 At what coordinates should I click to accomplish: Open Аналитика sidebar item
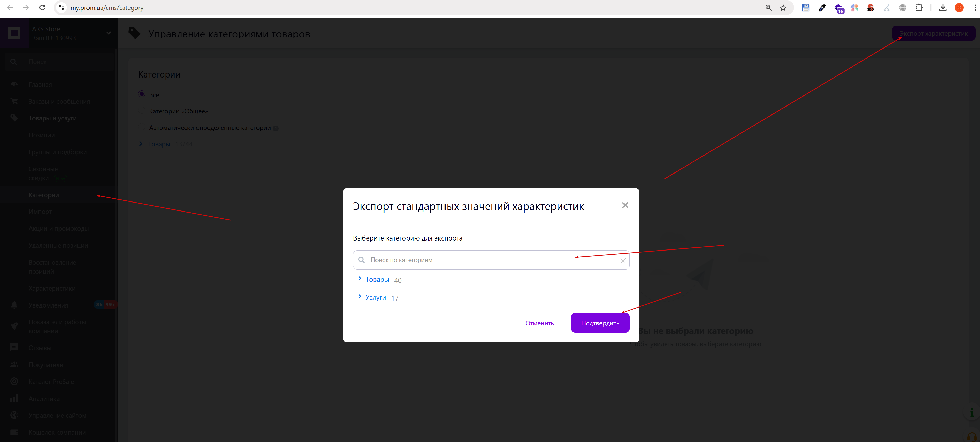pyautogui.click(x=44, y=399)
